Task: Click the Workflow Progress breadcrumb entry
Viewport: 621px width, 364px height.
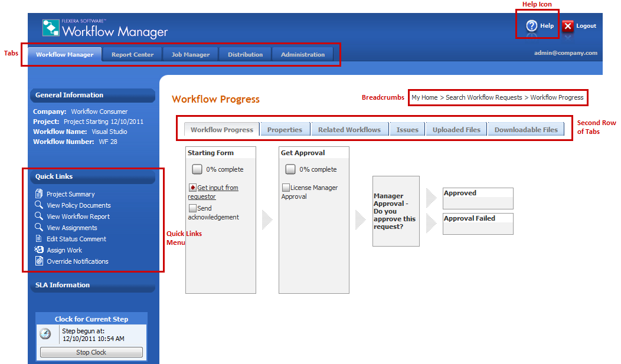Action: [557, 97]
